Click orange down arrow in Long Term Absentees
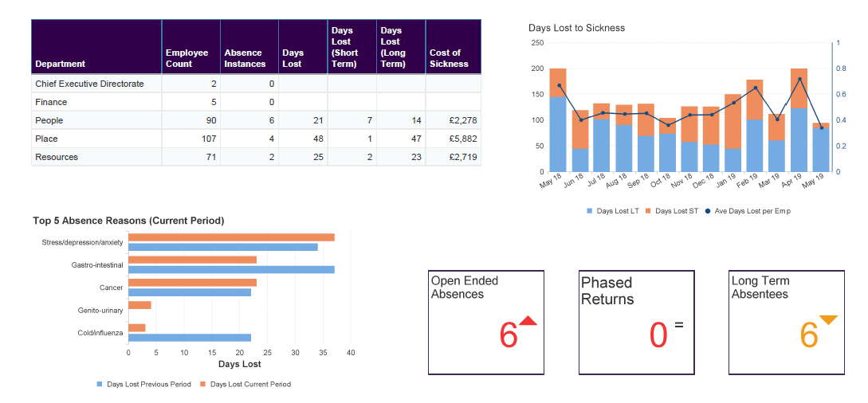This screenshot has height=403, width=868. click(x=829, y=320)
